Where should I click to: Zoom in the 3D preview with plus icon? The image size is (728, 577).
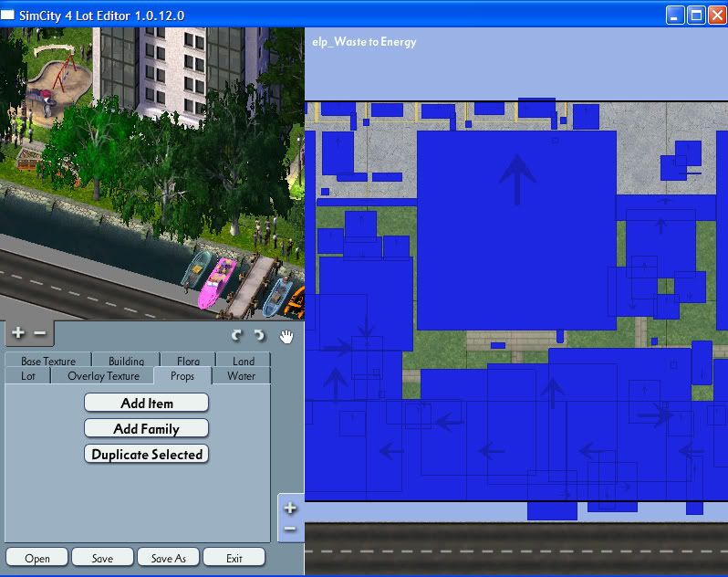point(18,332)
